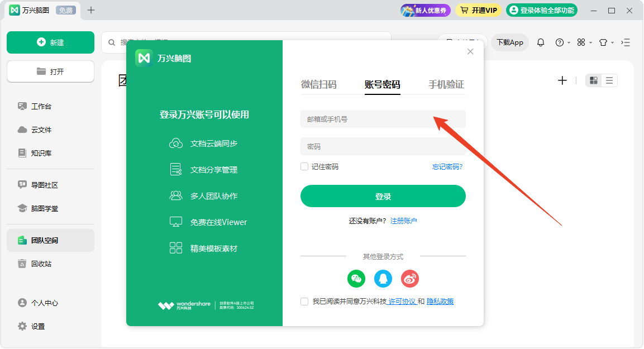Expand the help question mark dropdown
Image resolution: width=644 pixels, height=349 pixels.
(562, 42)
